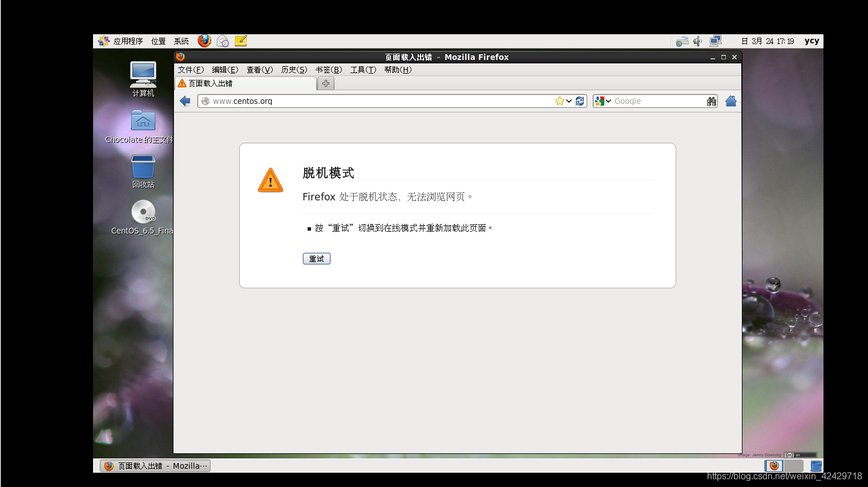Click the trash applet in bottom panel
The height and width of the screenshot is (487, 868).
coord(816,466)
